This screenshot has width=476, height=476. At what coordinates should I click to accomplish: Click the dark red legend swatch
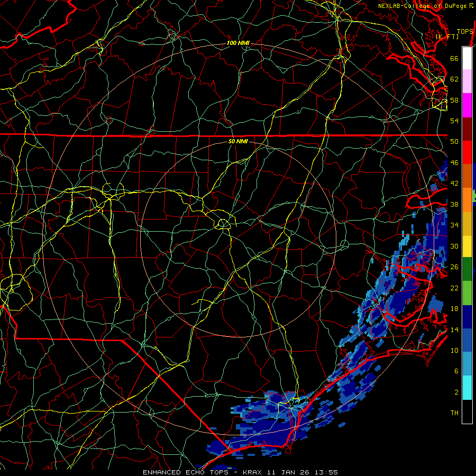[467, 130]
